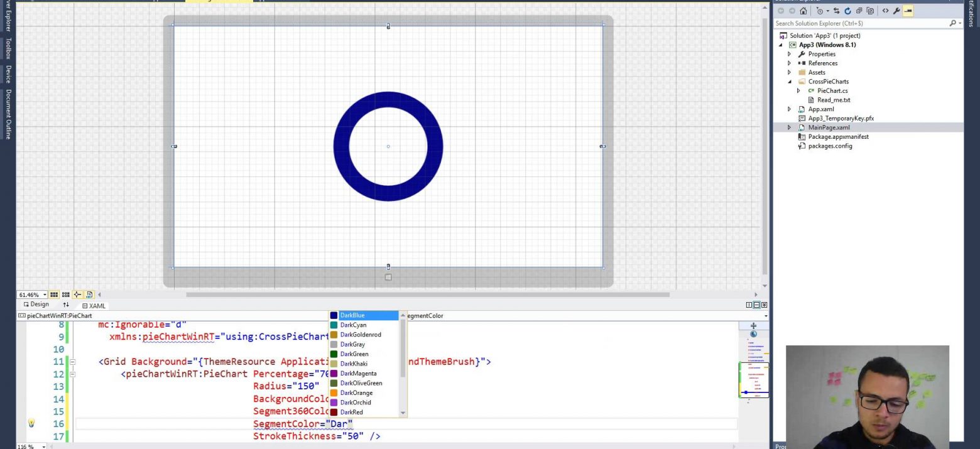Screen dimensions: 980x449
Task: Select DarkGreen from the autocomplete list
Action: click(354, 354)
